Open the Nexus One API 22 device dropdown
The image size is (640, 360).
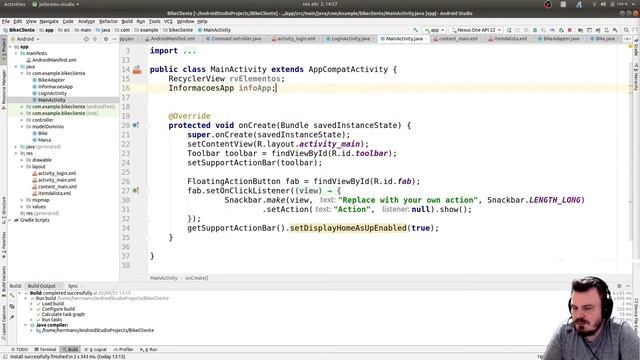click(x=476, y=30)
